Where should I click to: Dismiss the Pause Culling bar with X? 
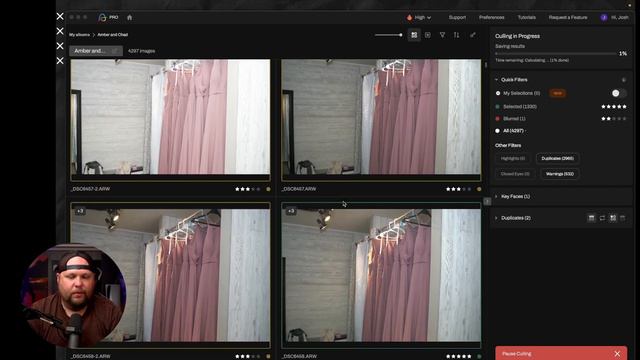(x=617, y=353)
